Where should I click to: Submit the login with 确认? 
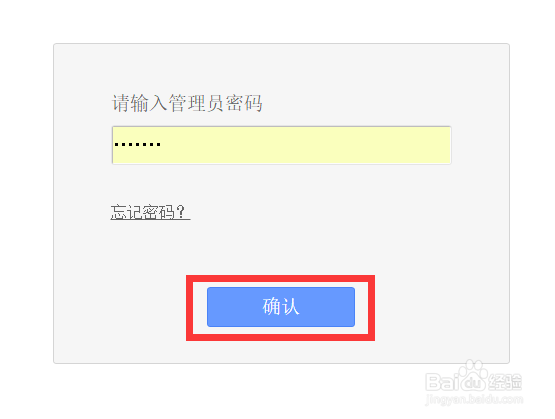click(281, 307)
